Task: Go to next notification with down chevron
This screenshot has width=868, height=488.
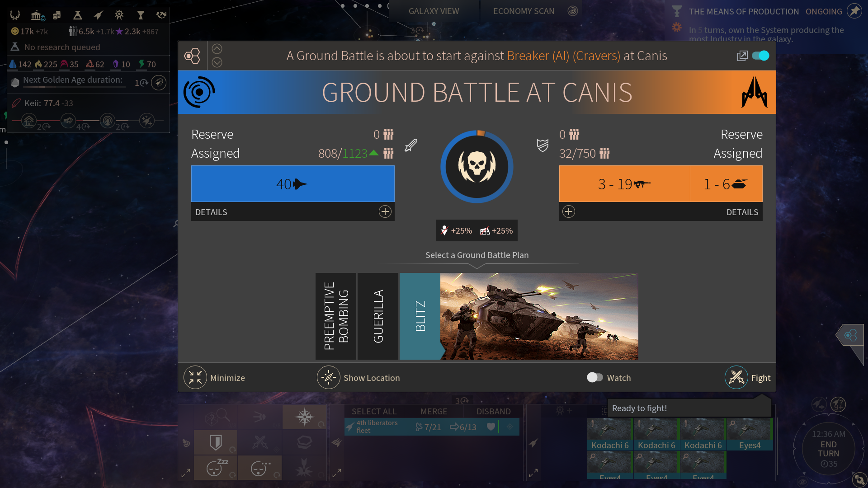Action: [217, 62]
